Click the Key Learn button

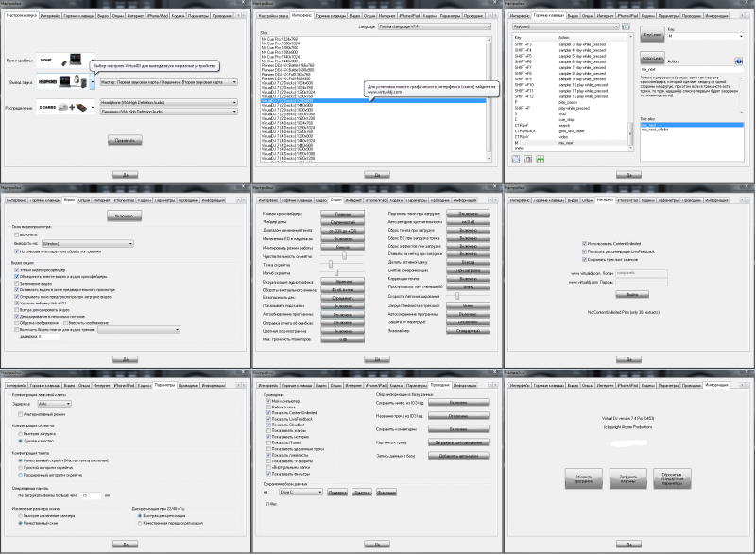click(652, 34)
